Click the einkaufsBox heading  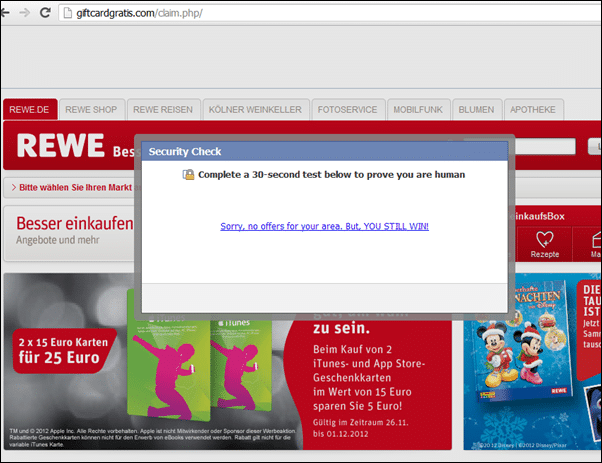(x=537, y=216)
